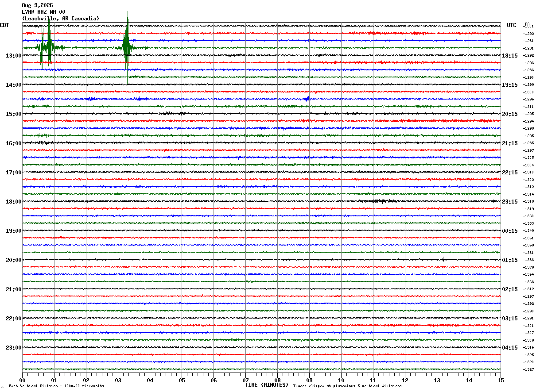Click the DC offset value -1300

coord(528,92)
